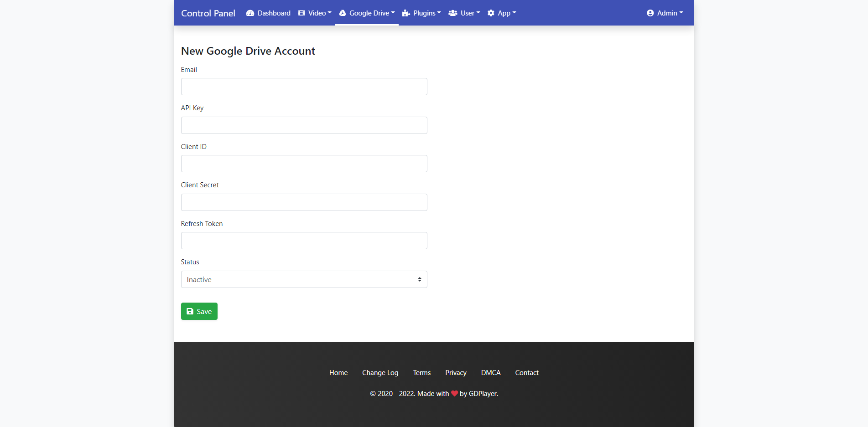Click the '© 2020 - 2022. Made with' copyright text
The image size is (868, 427).
click(x=410, y=394)
